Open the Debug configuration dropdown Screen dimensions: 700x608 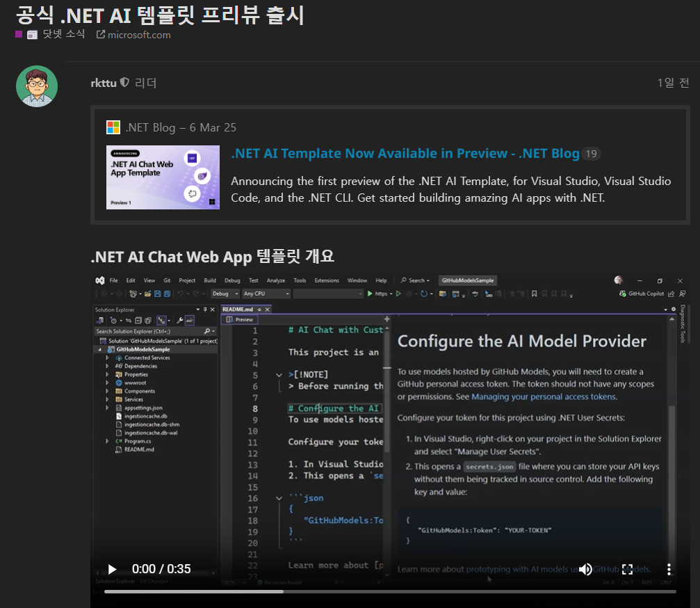click(225, 294)
